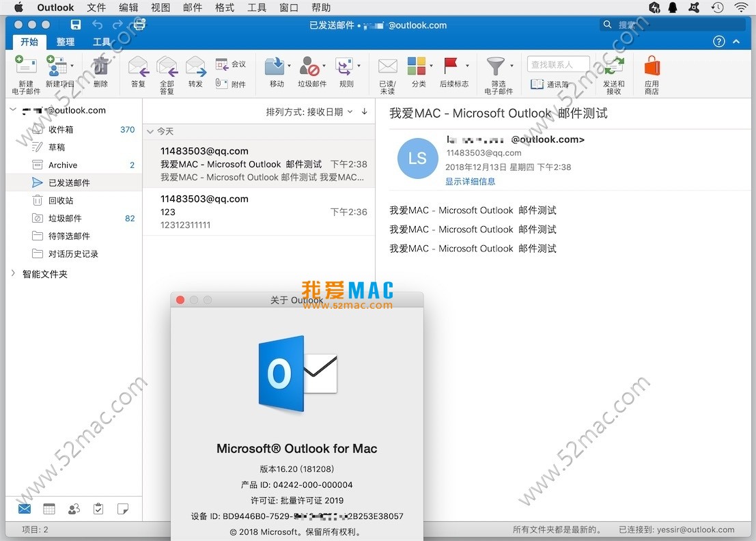The height and width of the screenshot is (541, 756).
Task: Collapse the ribbon with the chevron
Action: click(x=736, y=42)
